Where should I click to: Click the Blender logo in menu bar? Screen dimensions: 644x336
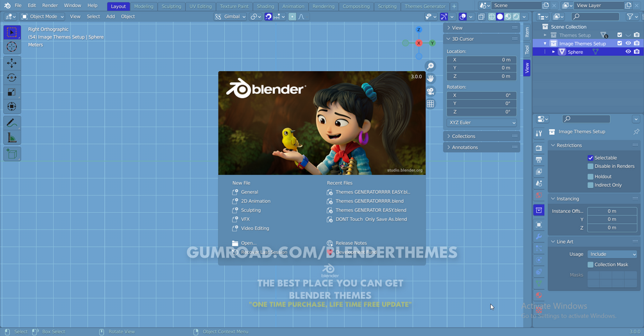(7, 6)
